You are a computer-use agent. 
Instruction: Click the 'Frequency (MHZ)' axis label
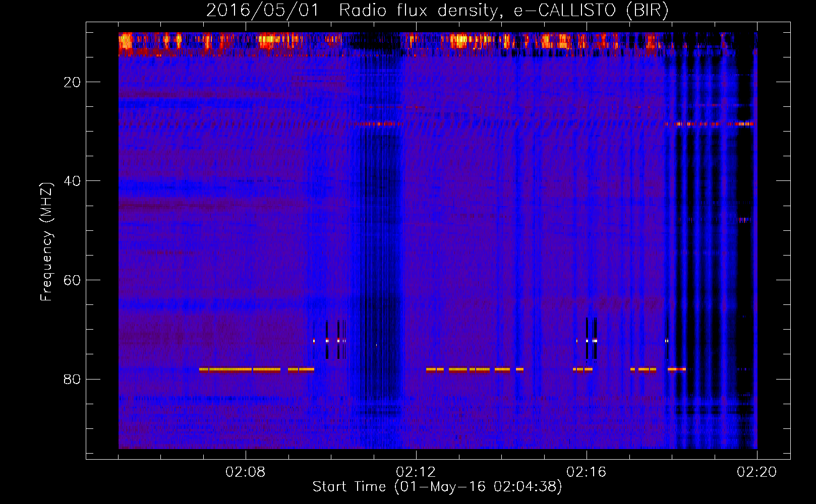tap(46, 242)
